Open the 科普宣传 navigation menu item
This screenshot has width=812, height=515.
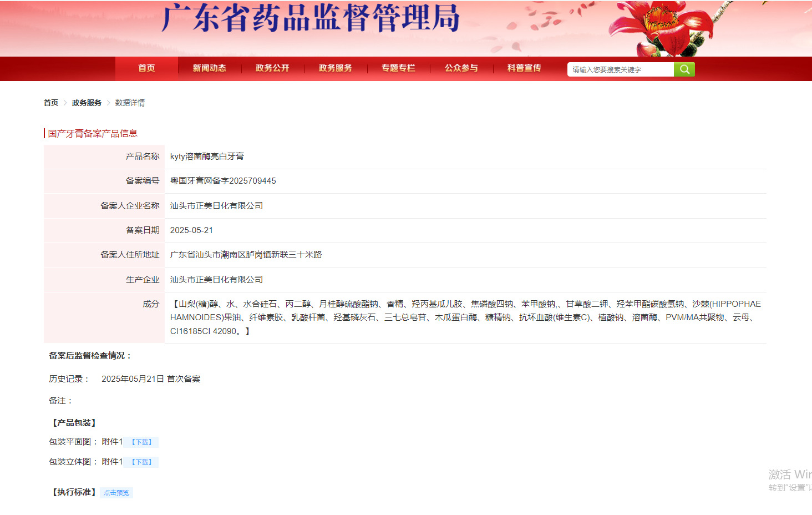pos(523,68)
